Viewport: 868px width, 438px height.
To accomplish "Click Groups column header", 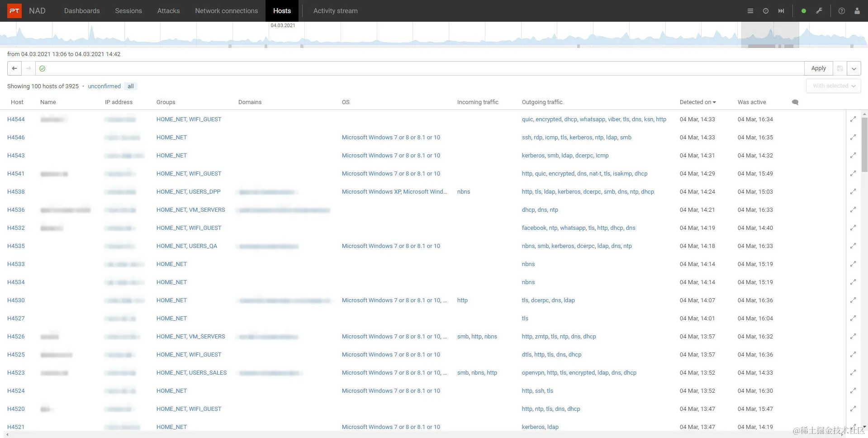I will (166, 102).
